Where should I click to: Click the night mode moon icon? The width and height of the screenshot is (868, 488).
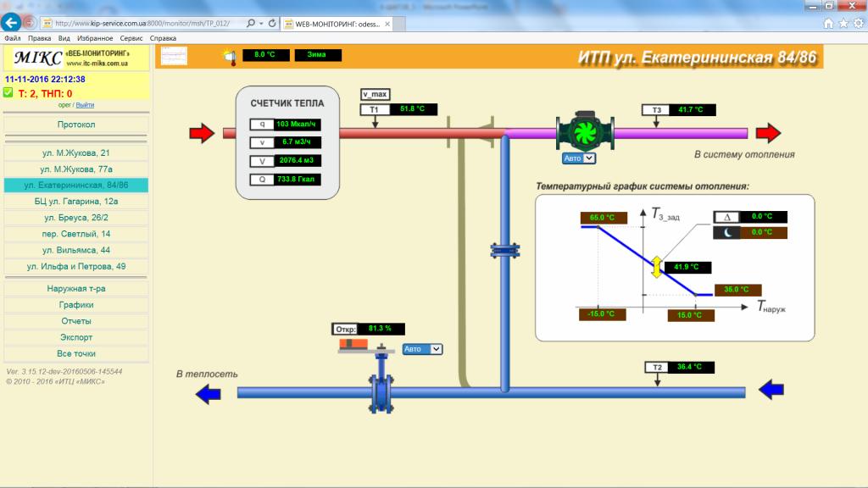point(726,232)
